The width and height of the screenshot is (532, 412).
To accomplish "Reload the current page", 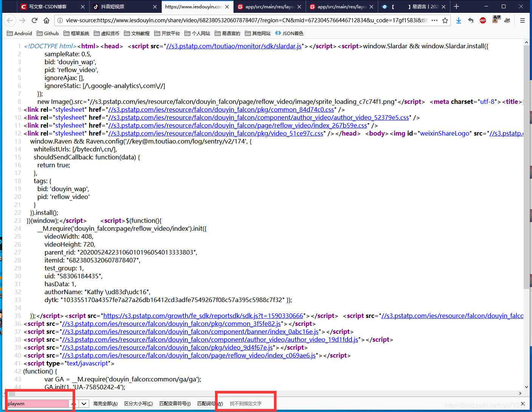I will pyautogui.click(x=34, y=20).
